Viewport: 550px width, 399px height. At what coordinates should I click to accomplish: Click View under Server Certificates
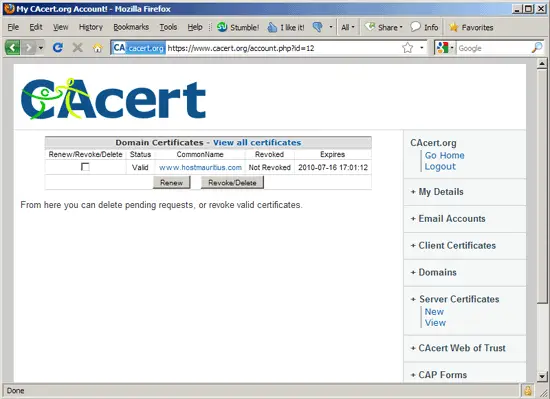(x=435, y=323)
